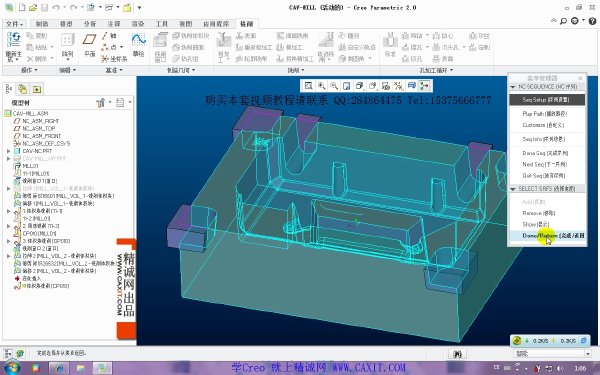600x375 pixels.
Task: Open the Applications (应用程序) ribbon tab
Action: (216, 24)
